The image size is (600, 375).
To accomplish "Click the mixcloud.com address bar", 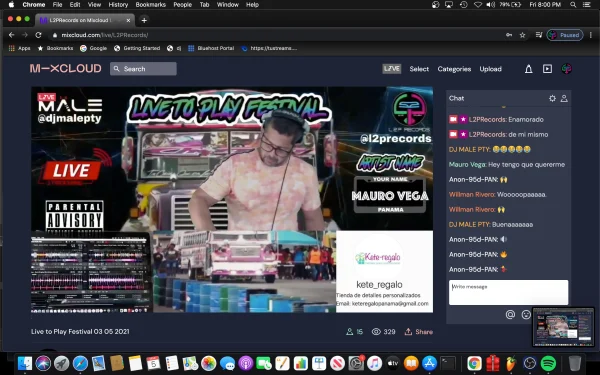I will click(x=276, y=35).
